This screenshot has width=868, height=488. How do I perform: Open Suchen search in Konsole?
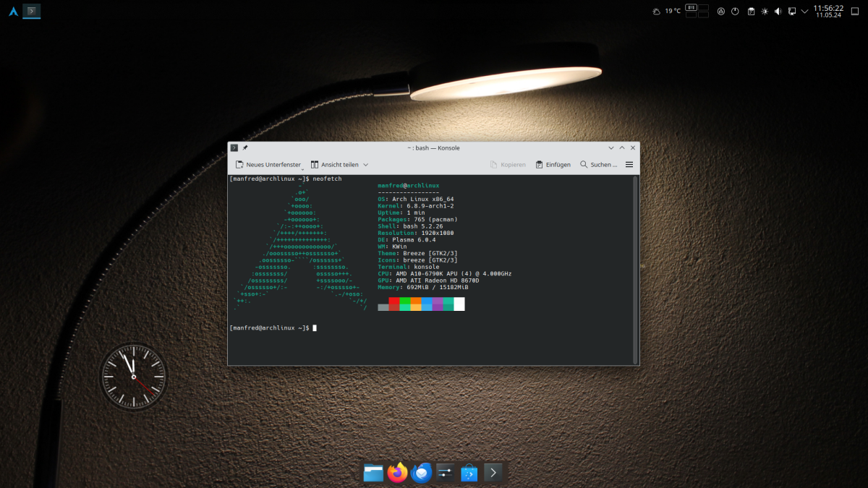click(x=598, y=165)
